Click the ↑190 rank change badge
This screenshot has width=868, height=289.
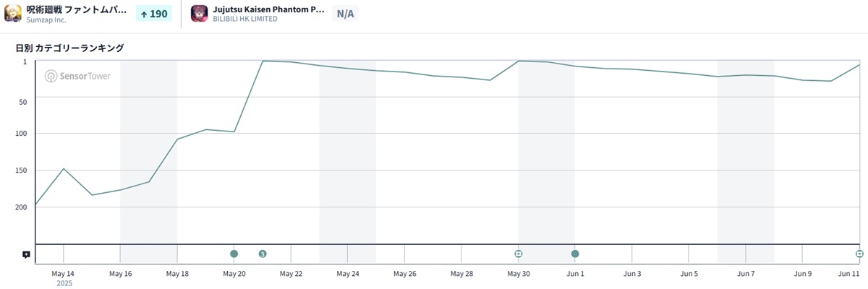[154, 14]
